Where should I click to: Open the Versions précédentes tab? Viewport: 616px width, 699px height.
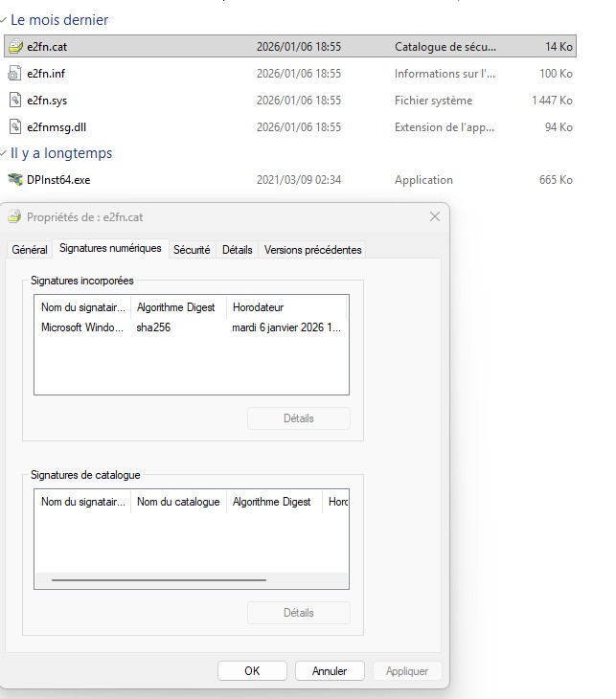pyautogui.click(x=312, y=250)
